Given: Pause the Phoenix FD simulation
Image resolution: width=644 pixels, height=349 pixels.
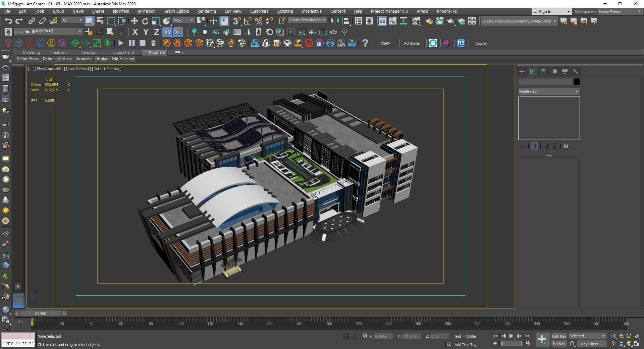Looking at the screenshot, I should 131,43.
